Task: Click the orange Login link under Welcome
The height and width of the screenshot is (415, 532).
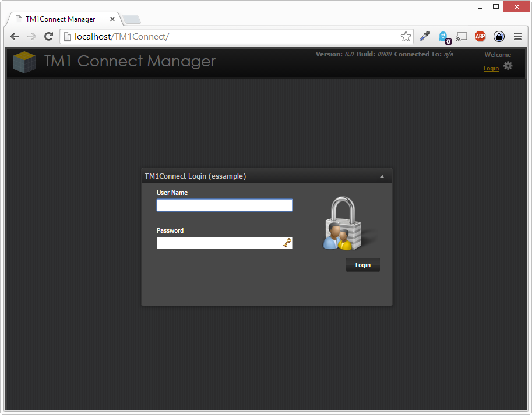Action: point(491,69)
